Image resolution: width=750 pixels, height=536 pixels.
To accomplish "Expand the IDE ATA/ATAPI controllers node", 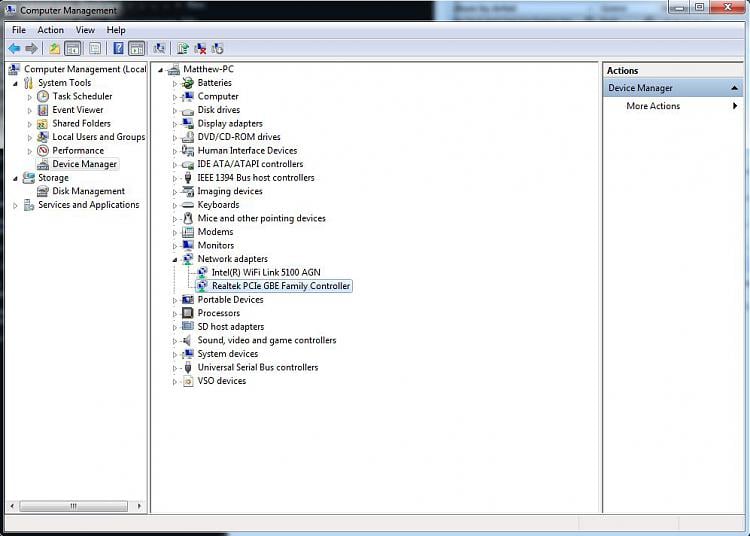I will tap(175, 165).
